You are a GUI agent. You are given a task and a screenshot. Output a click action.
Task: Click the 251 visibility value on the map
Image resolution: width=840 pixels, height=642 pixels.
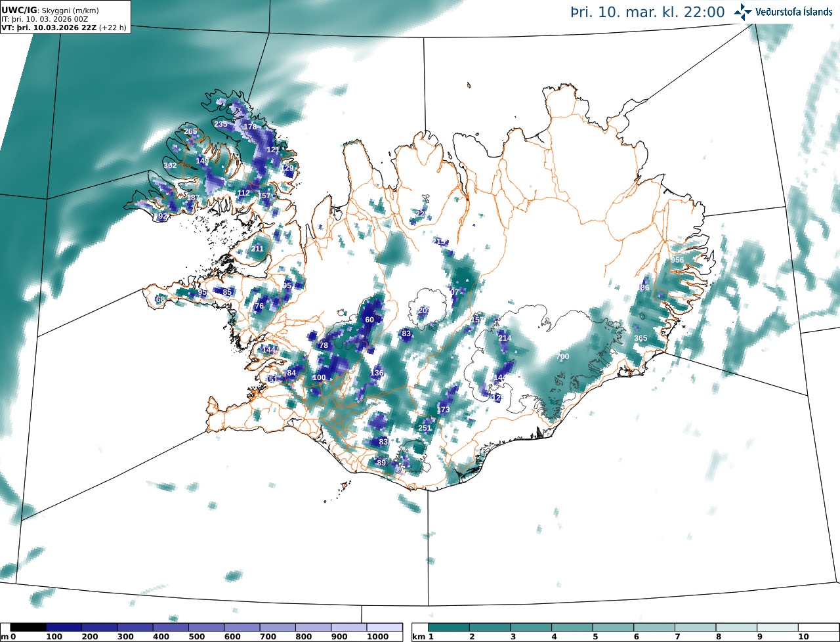coord(425,428)
